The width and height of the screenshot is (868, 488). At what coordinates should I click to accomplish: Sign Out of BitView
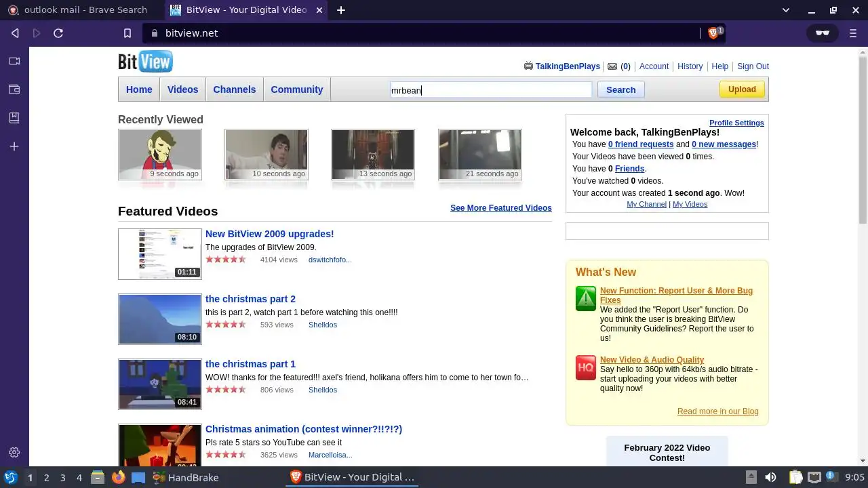click(x=753, y=66)
